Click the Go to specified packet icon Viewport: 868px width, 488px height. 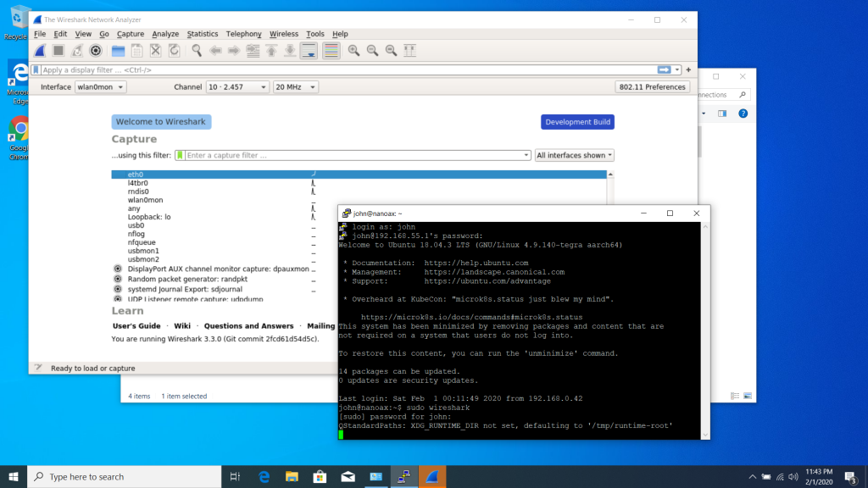(x=253, y=51)
